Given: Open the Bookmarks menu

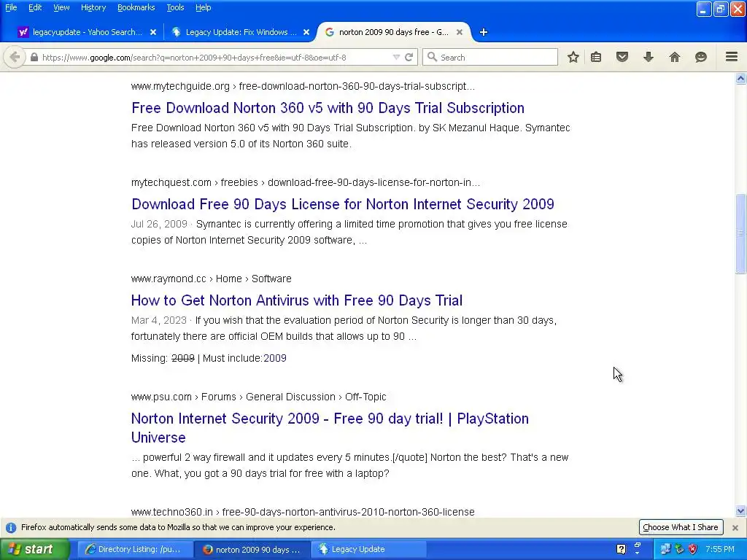Looking at the screenshot, I should (136, 7).
